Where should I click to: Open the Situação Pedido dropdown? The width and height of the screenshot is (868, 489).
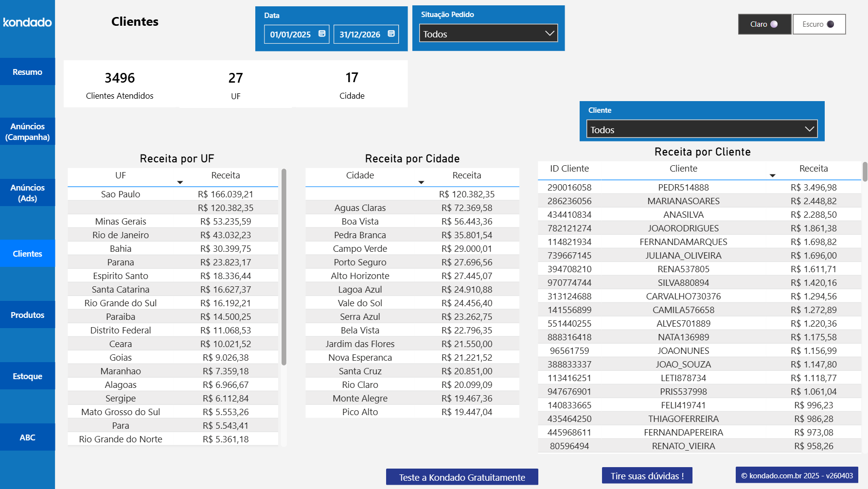click(488, 34)
